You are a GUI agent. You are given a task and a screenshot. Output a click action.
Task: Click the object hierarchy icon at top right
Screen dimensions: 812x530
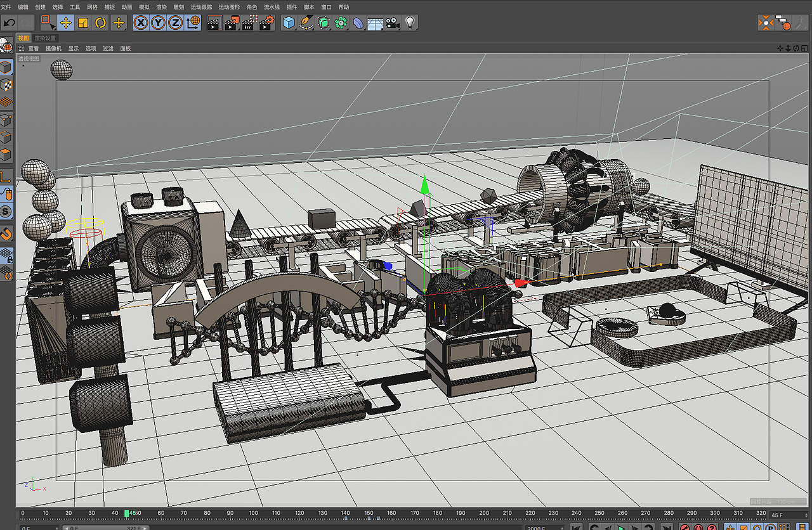(783, 23)
